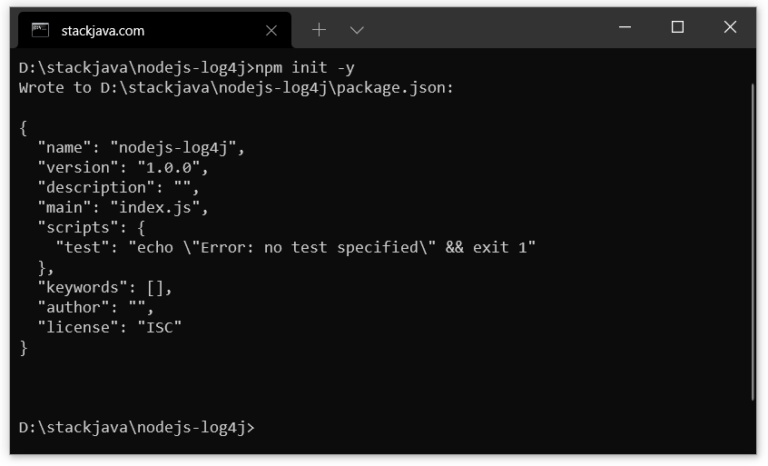Click the "scripts" opening brace line
The image size is (768, 466).
91,227
